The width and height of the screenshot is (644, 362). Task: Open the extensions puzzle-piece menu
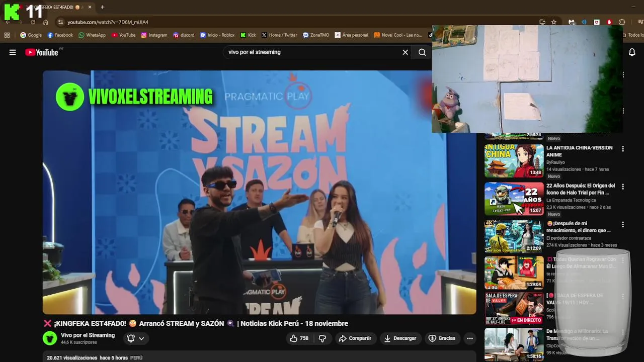pos(622,22)
